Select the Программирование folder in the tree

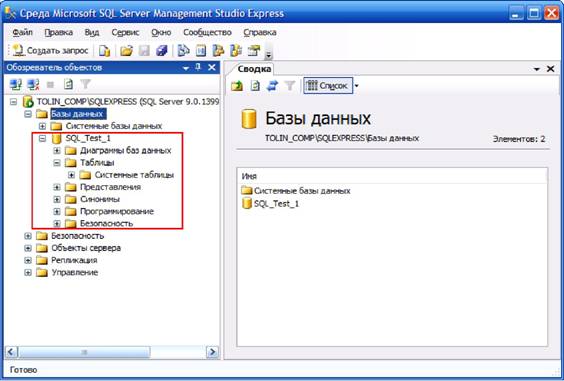tap(117, 211)
